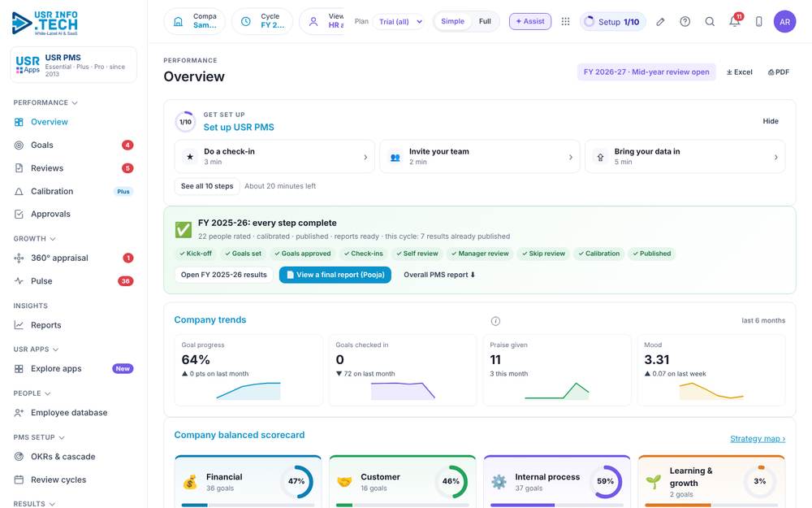This screenshot has height=508, width=812.
Task: Click the Company trends info icon
Action: pos(495,321)
